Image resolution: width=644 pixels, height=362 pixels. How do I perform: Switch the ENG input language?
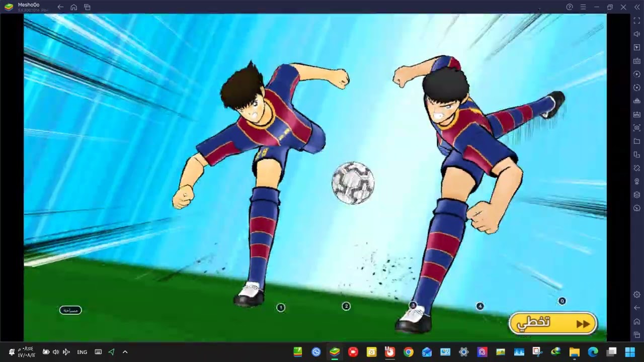click(x=82, y=352)
